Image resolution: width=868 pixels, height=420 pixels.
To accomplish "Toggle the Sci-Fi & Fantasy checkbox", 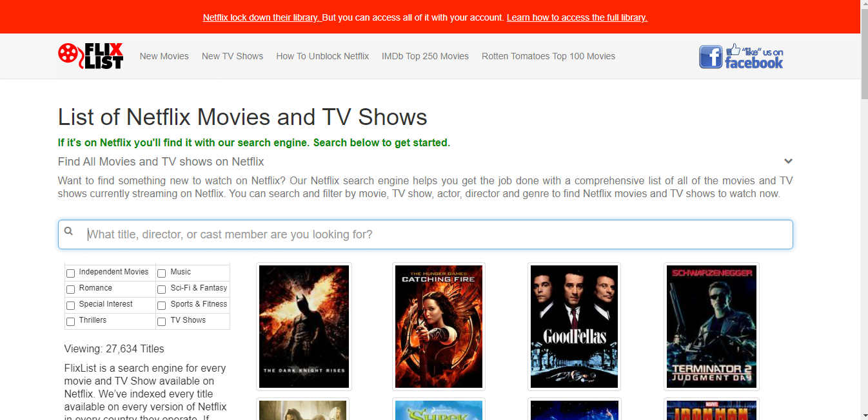I will 162,289.
